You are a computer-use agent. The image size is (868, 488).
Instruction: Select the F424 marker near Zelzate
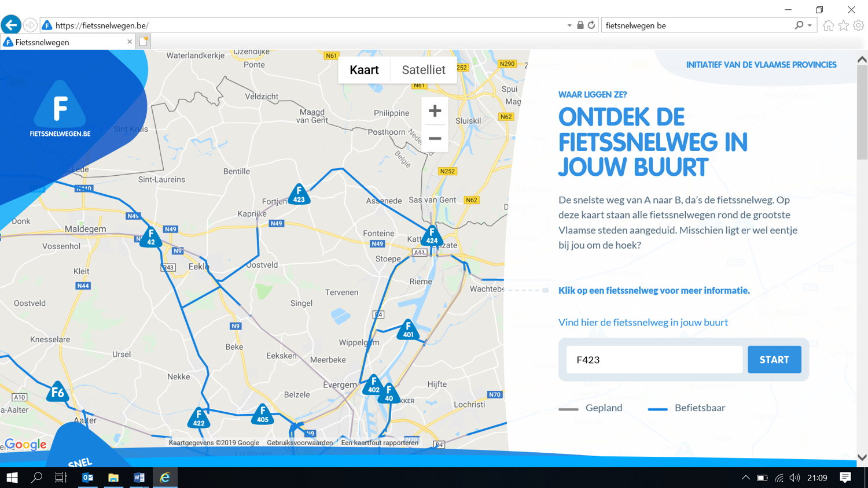(432, 235)
